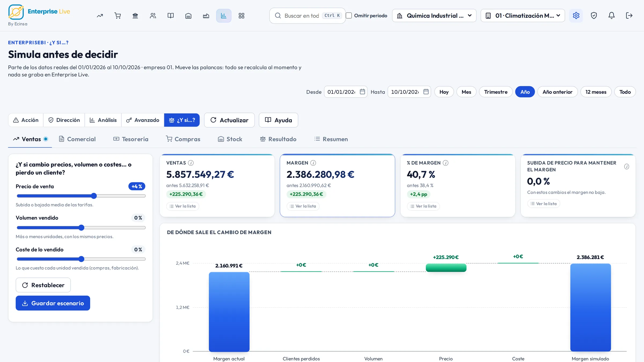Open settings gear icon in header
The height and width of the screenshot is (362, 644).
[576, 16]
